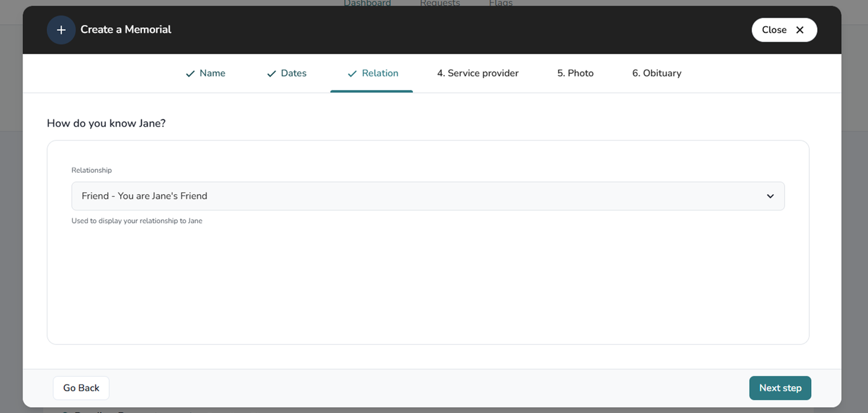Click the Relationship field label
This screenshot has width=868, height=413.
[92, 170]
